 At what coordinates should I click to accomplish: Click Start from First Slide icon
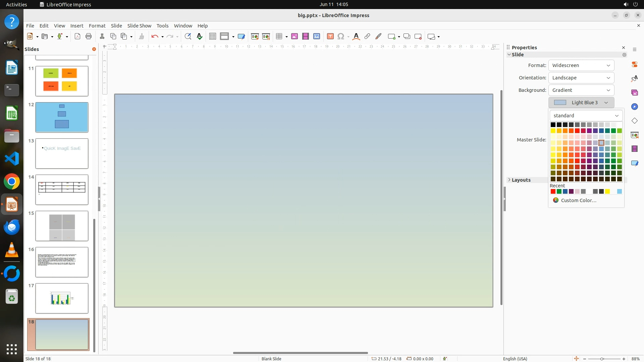click(x=255, y=37)
